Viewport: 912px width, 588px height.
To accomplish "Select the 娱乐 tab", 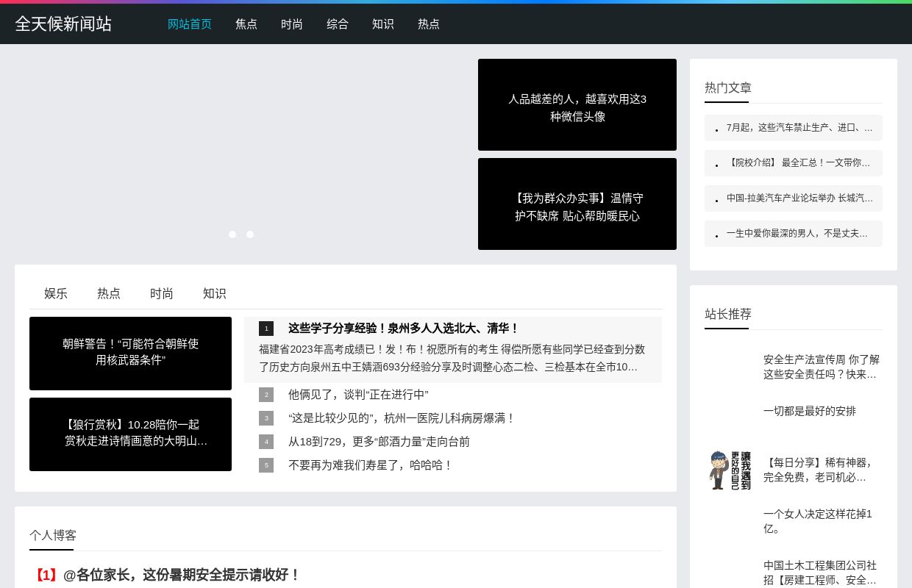I will tap(56, 293).
